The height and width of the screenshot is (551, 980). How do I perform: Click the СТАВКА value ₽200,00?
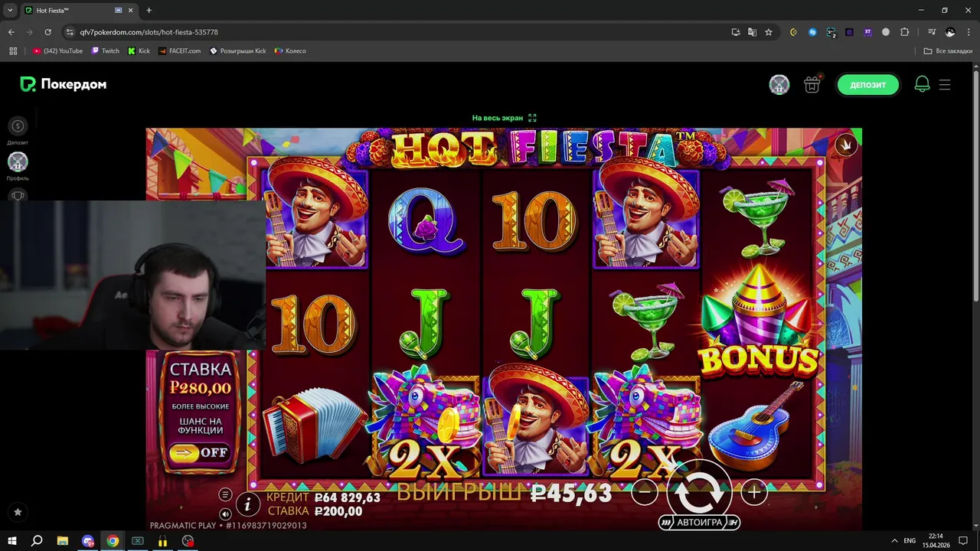click(x=338, y=510)
